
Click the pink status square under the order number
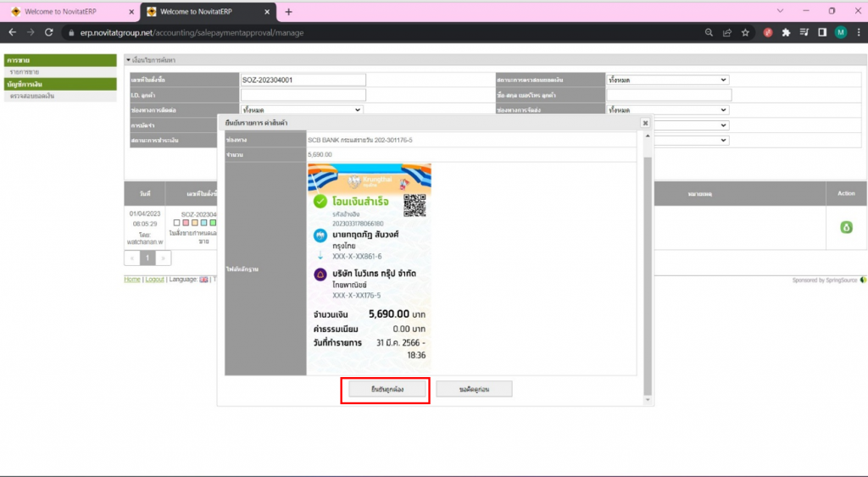click(186, 223)
